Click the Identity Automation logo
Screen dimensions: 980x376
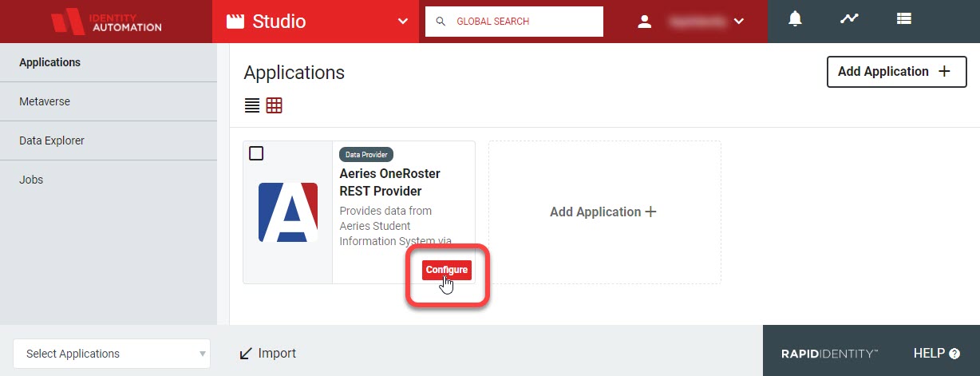pos(106,22)
